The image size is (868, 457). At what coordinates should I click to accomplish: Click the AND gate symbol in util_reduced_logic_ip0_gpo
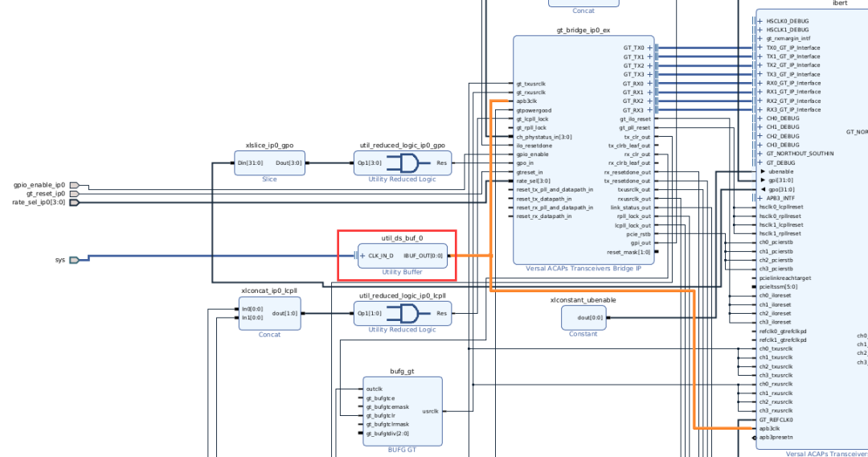coord(402,163)
